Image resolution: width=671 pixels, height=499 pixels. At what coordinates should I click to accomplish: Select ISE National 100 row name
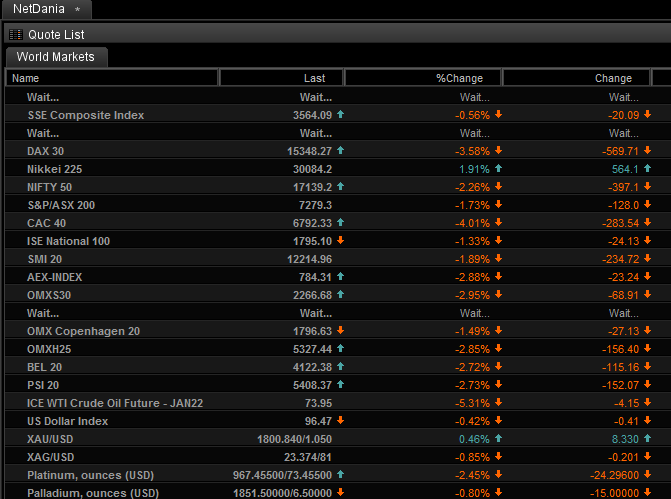(x=68, y=241)
